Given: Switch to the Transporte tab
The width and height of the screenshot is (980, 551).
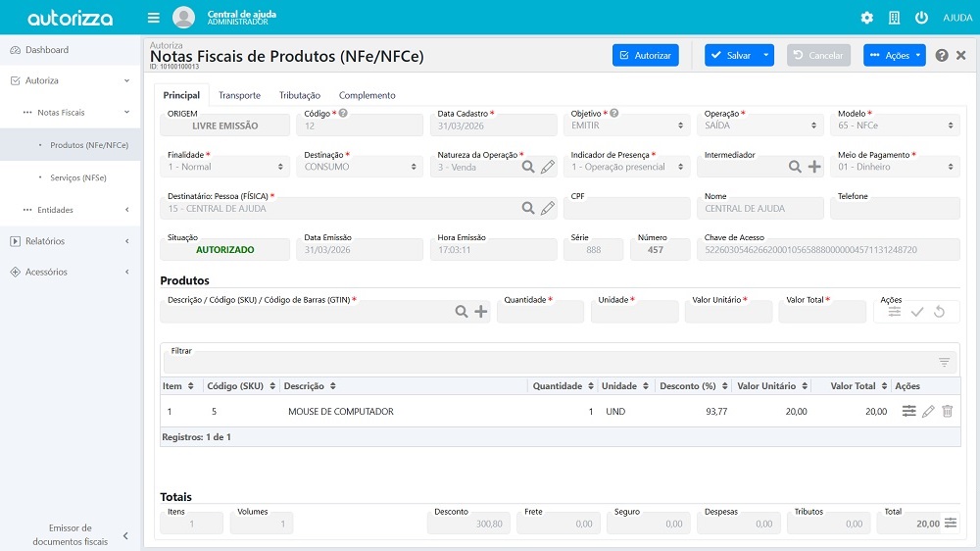Looking at the screenshot, I should (x=239, y=95).
